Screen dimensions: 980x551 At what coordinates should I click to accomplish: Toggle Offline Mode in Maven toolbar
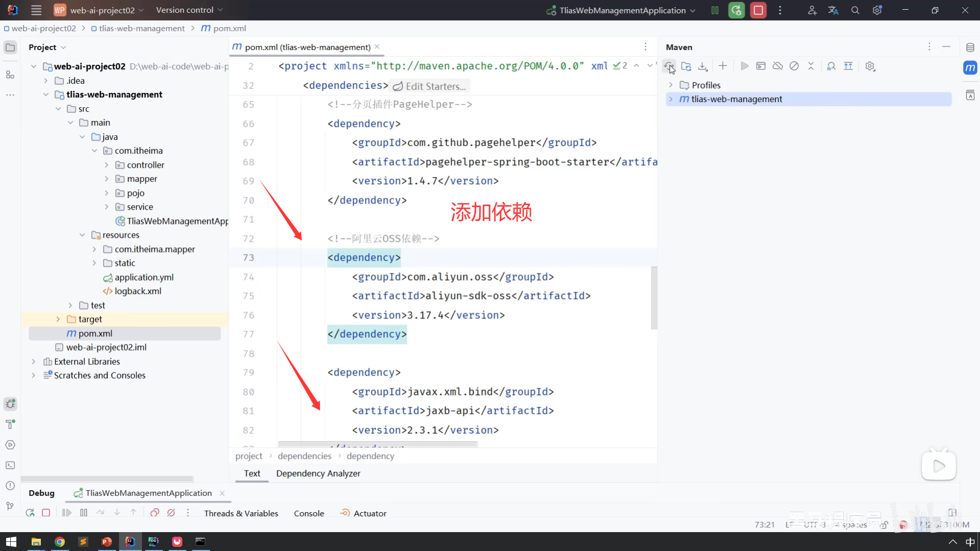[x=778, y=66]
